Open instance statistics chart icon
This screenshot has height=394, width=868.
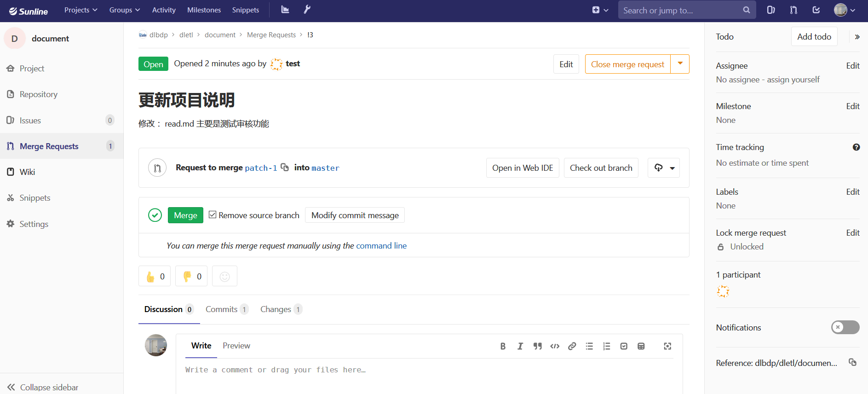(285, 10)
